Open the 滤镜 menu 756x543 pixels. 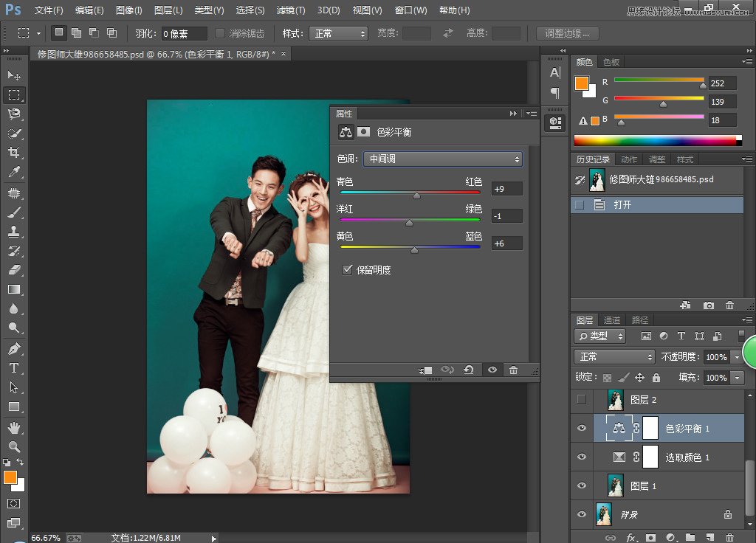[x=290, y=10]
